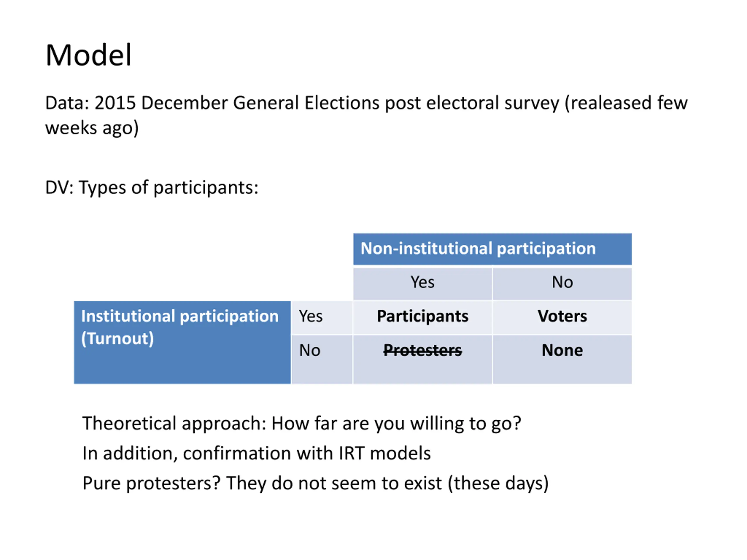Click the "DV: Types of participants:" text
747x560 pixels.
[x=152, y=188]
